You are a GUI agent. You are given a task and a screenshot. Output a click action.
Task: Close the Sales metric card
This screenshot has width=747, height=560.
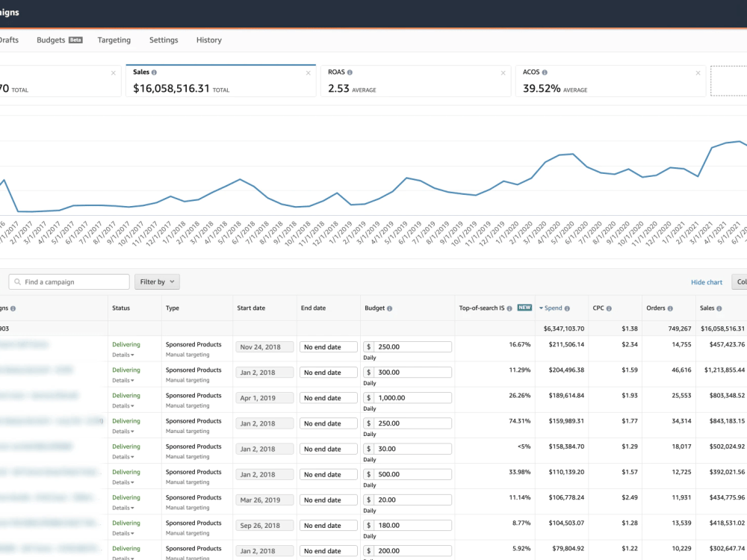(x=309, y=73)
